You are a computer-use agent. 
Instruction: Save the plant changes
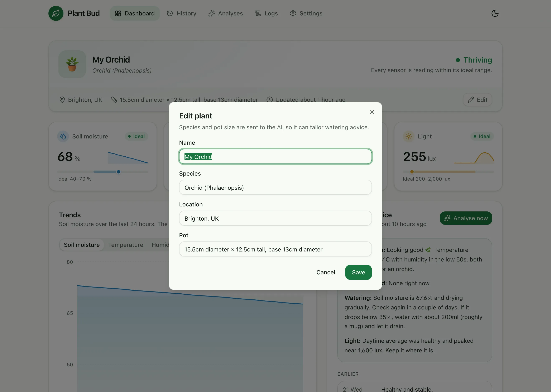pos(358,272)
